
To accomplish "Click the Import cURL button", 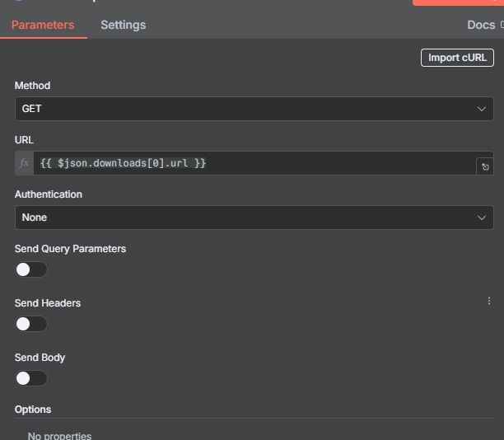I will click(x=457, y=58).
